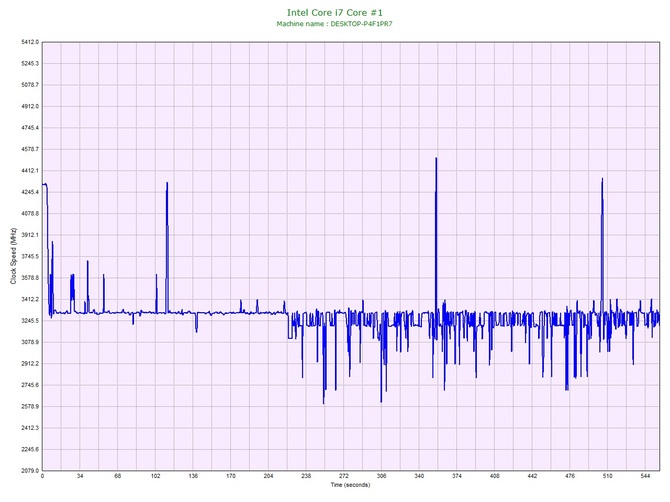
Task: Click the 442 tick on time axis
Action: pos(532,476)
